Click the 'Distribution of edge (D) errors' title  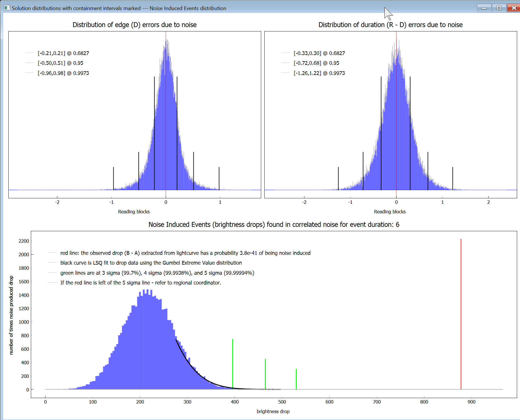point(135,25)
